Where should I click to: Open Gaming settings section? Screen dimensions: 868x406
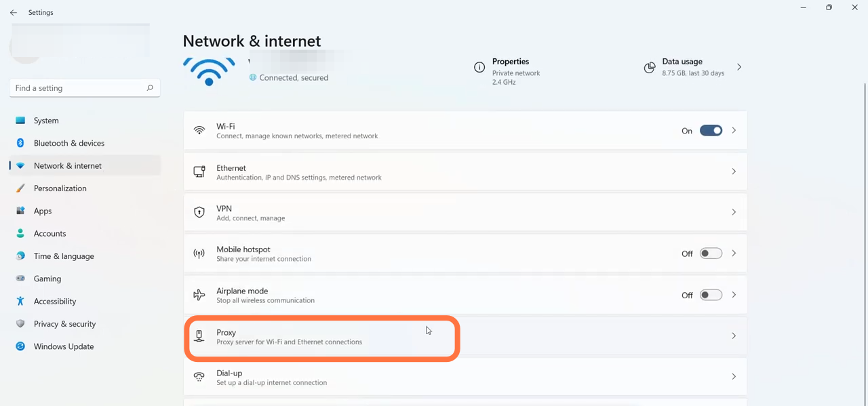[x=85, y=279]
